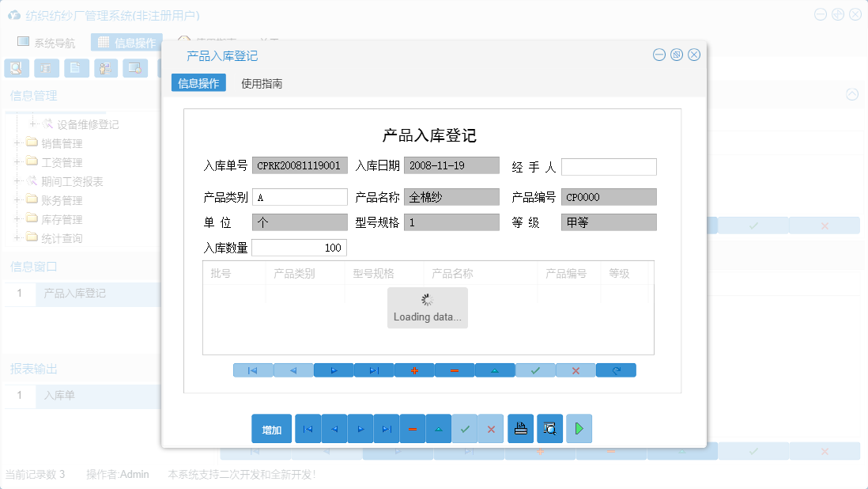
Task: Click inside the 入库数量 input field
Action: point(299,247)
